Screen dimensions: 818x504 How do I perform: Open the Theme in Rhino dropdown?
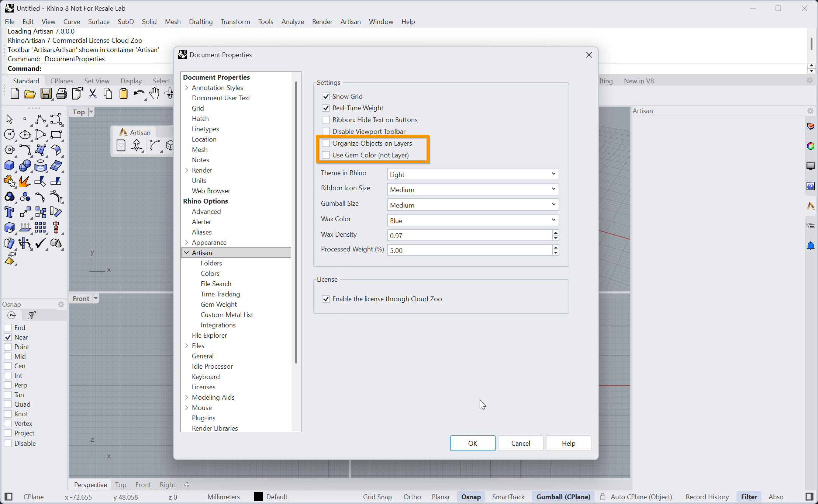click(x=473, y=174)
